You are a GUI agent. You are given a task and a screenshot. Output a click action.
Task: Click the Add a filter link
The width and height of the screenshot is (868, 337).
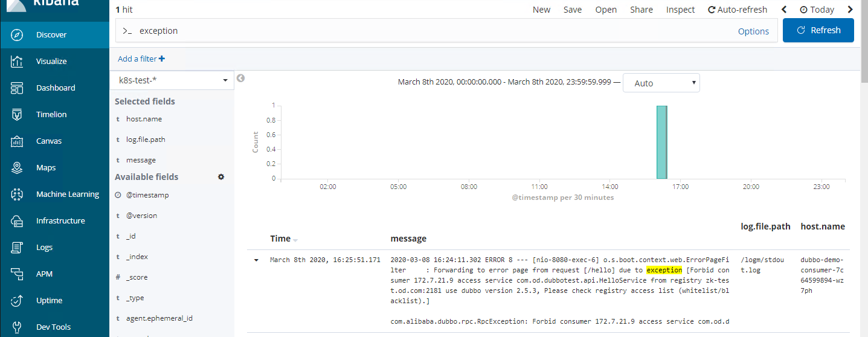[141, 59]
